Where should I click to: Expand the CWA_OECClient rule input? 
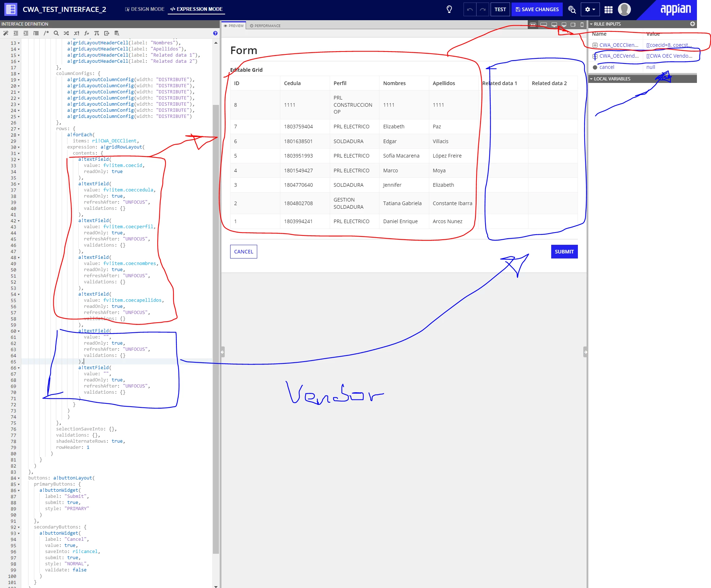(595, 45)
